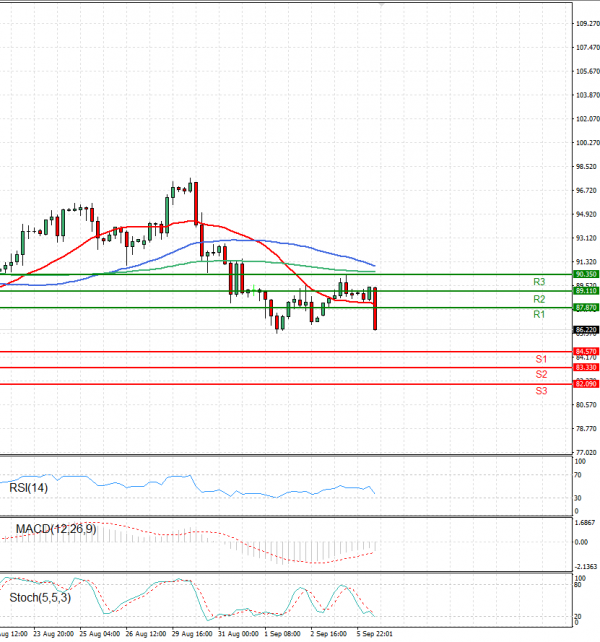
Task: Select the Stoch(5,5,3) indicator label
Action: pos(40,598)
